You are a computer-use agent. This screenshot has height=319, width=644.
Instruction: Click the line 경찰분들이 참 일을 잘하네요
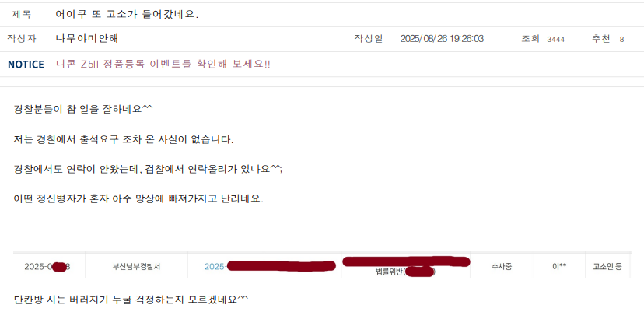[83, 110]
